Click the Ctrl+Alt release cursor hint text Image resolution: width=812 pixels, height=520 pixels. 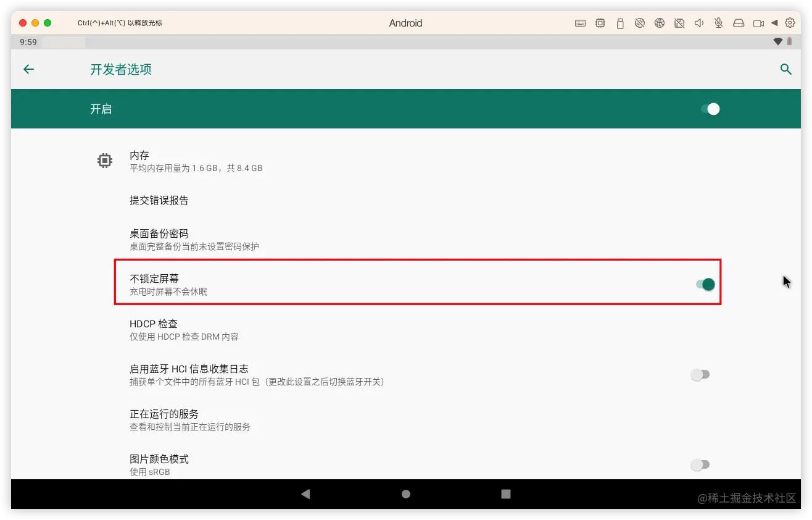120,23
